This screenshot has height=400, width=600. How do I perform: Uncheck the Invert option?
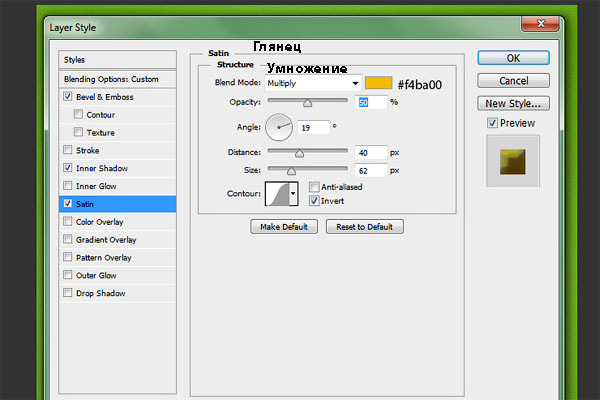[314, 201]
